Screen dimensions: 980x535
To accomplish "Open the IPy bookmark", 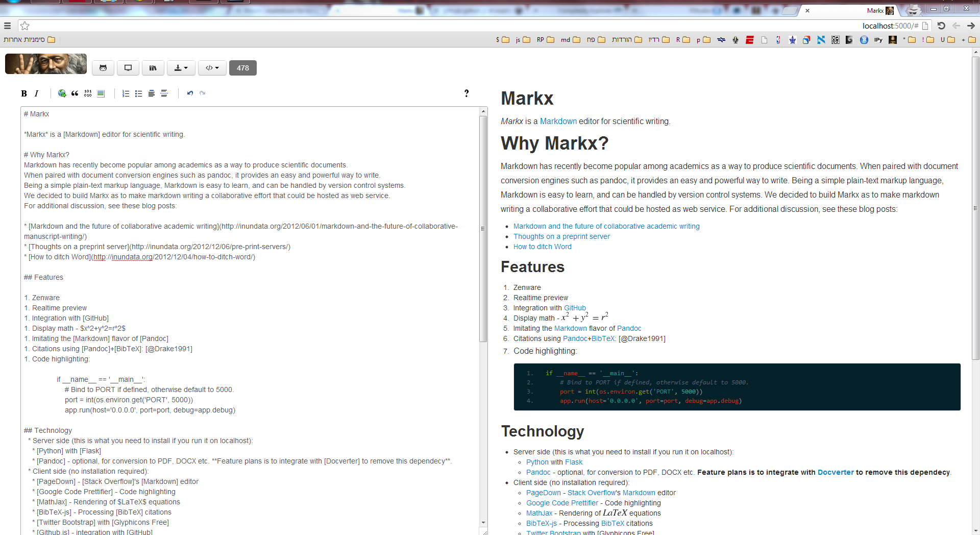I will (878, 40).
